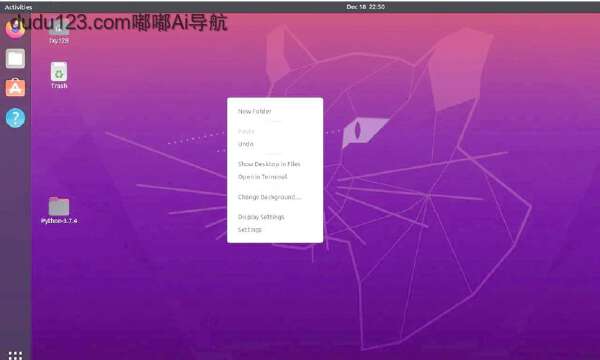Open Help from the dock
The width and height of the screenshot is (600, 360).
[x=15, y=118]
